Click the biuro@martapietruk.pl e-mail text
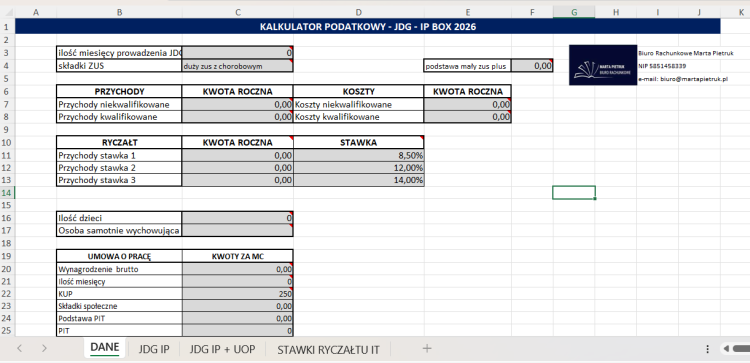The width and height of the screenshot is (750, 363). click(x=683, y=79)
